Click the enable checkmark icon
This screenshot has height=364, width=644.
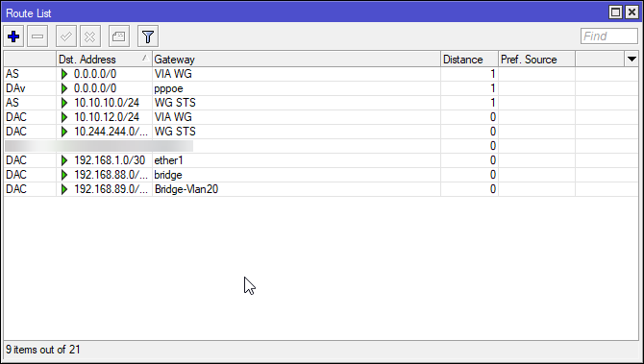coord(66,36)
